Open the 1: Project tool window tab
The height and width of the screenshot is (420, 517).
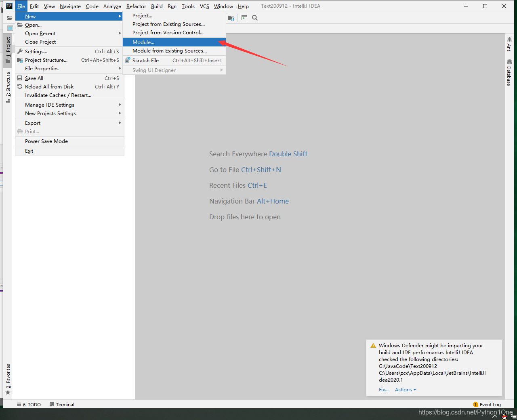tap(8, 50)
